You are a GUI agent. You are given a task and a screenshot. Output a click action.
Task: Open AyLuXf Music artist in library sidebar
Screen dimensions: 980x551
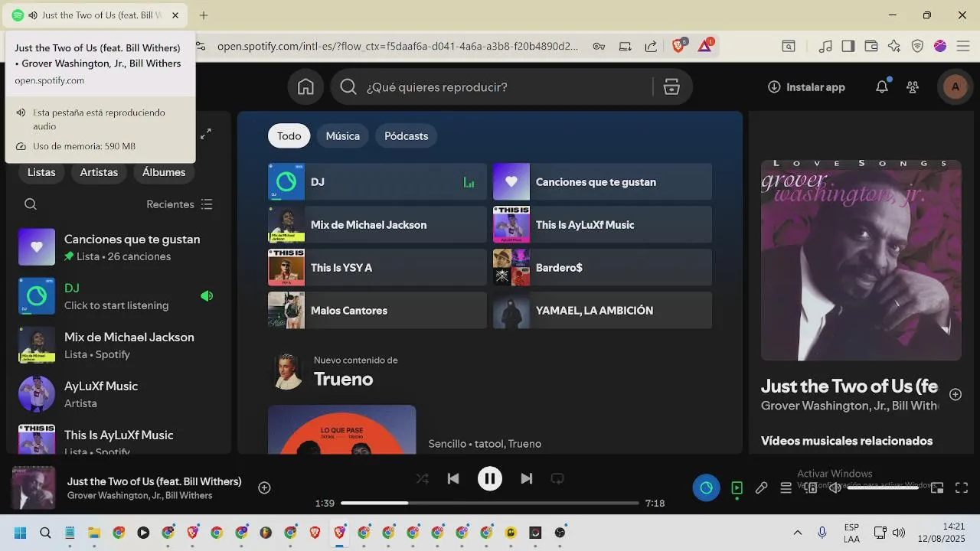coord(118,394)
